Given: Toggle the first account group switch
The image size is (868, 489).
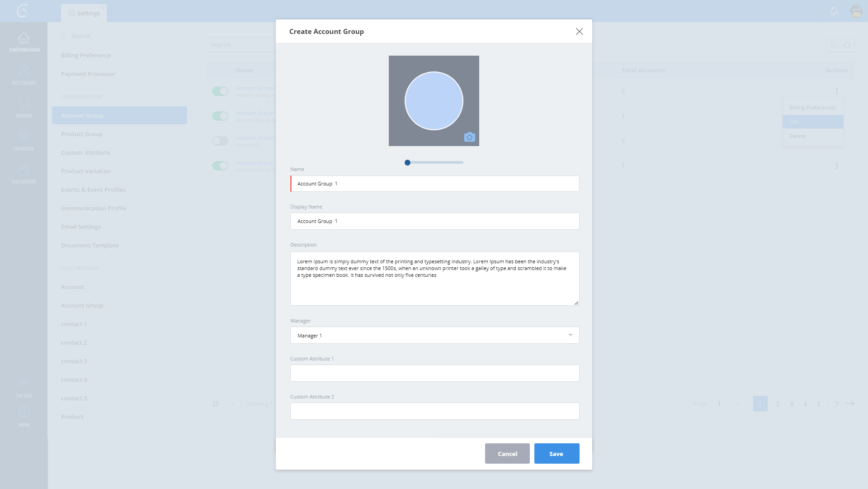Looking at the screenshot, I should 220,91.
